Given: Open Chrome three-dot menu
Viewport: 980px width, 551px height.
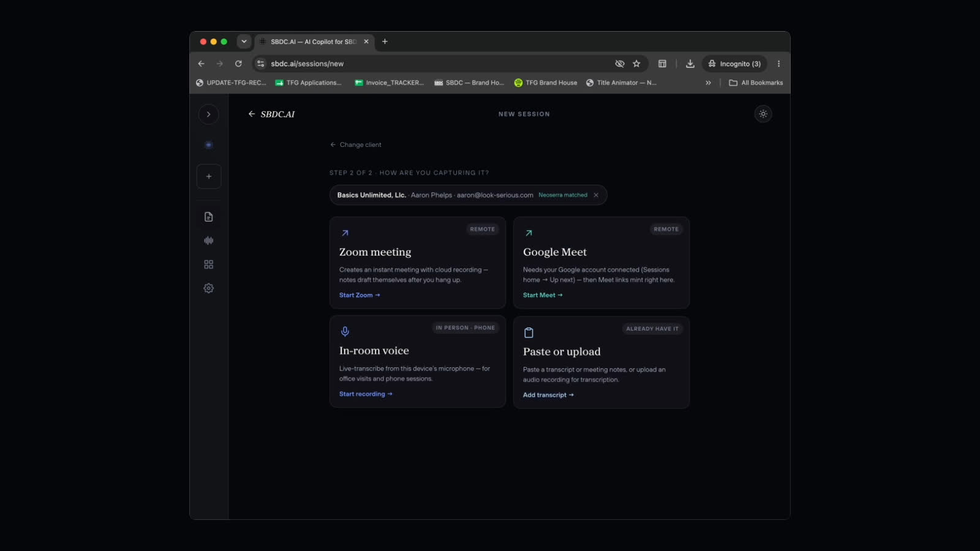Looking at the screenshot, I should pyautogui.click(x=778, y=64).
